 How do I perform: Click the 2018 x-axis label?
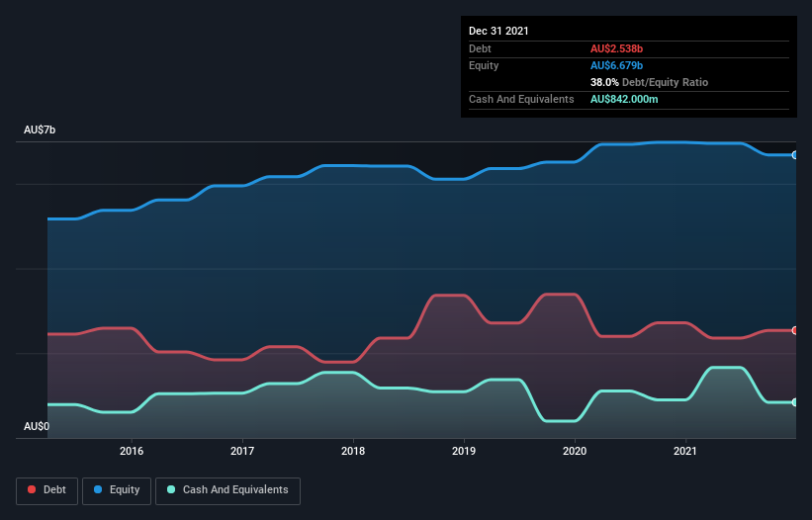(353, 451)
